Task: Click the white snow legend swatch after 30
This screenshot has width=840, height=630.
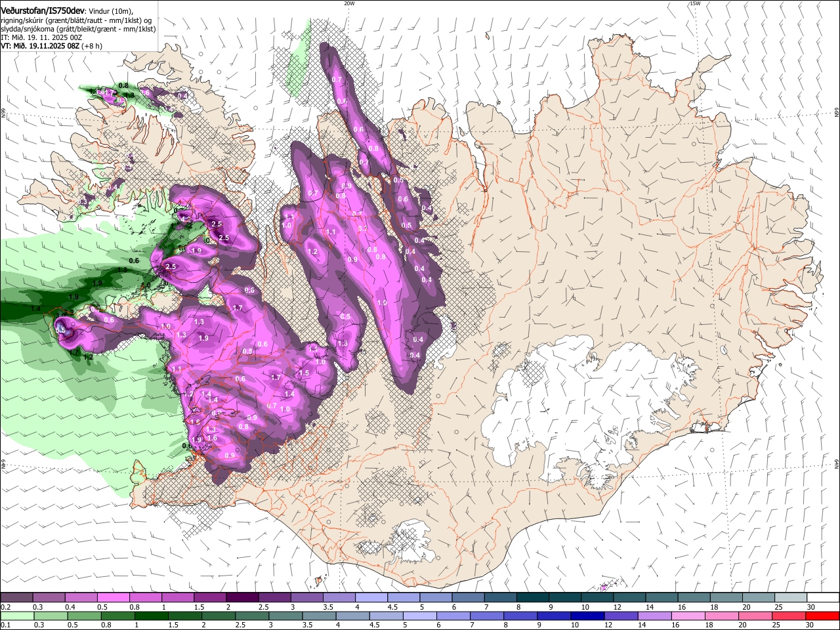Action: coord(824,597)
